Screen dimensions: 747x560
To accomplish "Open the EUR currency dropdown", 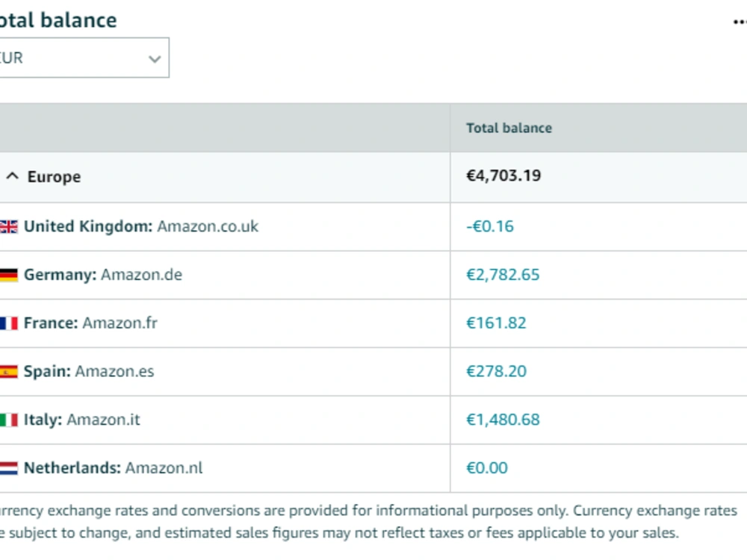I will pyautogui.click(x=84, y=57).
